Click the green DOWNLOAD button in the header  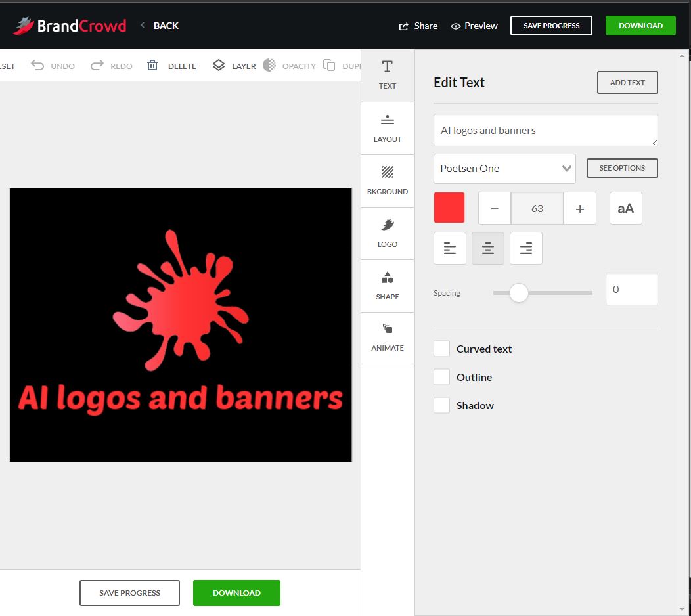pos(640,26)
